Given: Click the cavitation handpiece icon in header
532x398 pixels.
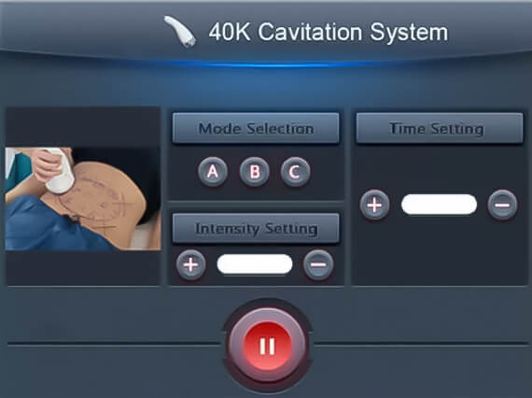Looking at the screenshot, I should [x=180, y=32].
